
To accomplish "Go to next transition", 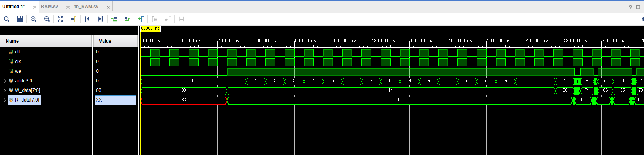I will (x=127, y=19).
